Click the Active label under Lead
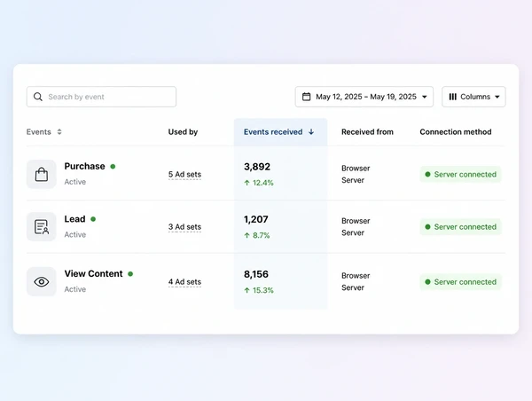The image size is (532, 401). pos(75,234)
